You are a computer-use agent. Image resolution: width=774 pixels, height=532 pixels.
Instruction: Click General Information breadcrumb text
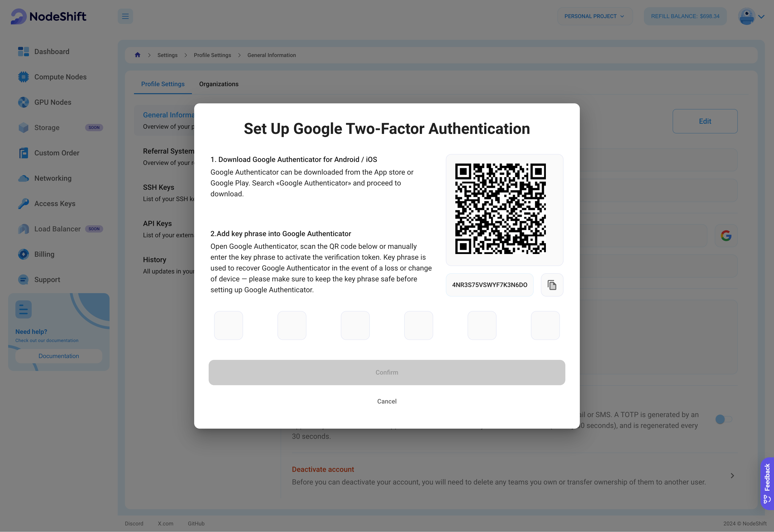(x=271, y=55)
